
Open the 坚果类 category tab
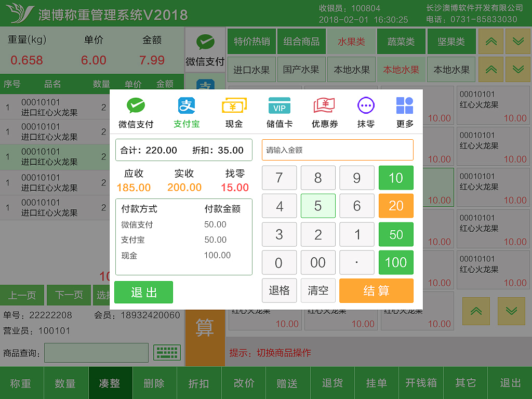tap(451, 42)
